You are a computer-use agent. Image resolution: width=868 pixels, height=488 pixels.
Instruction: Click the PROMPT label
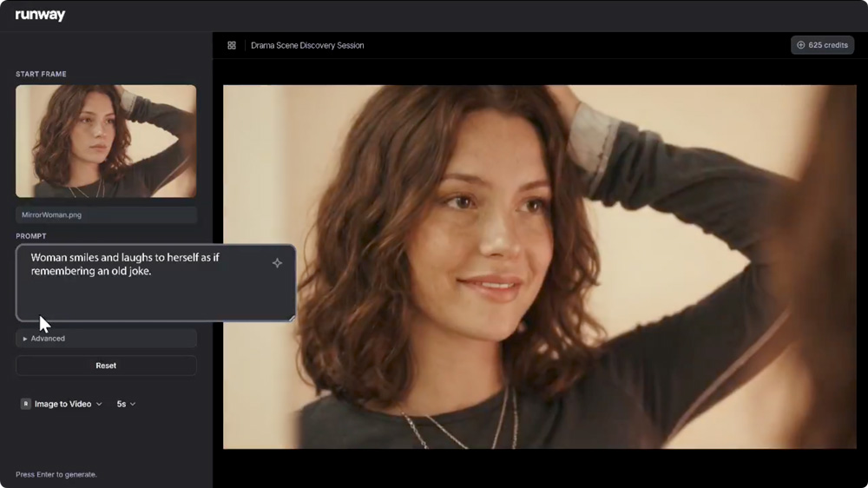(31, 236)
